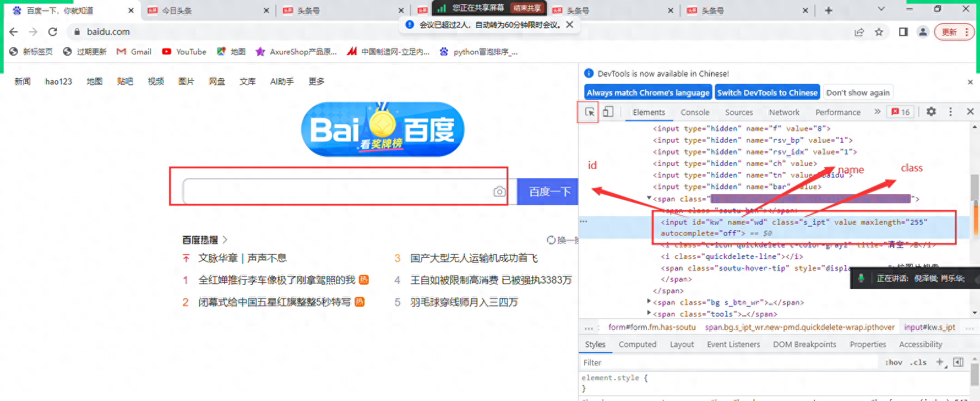
Task: Click the lock site info icon
Action: 77,32
